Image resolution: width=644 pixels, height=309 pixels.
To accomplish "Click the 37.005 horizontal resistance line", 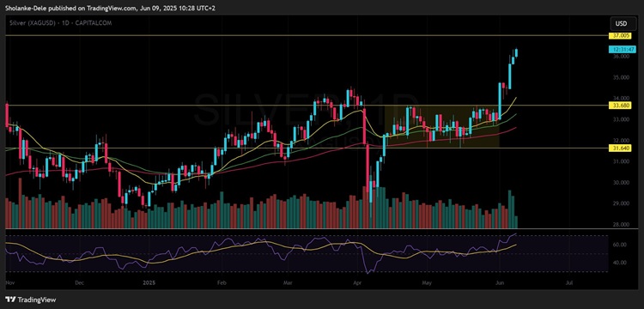I will tap(306, 36).
